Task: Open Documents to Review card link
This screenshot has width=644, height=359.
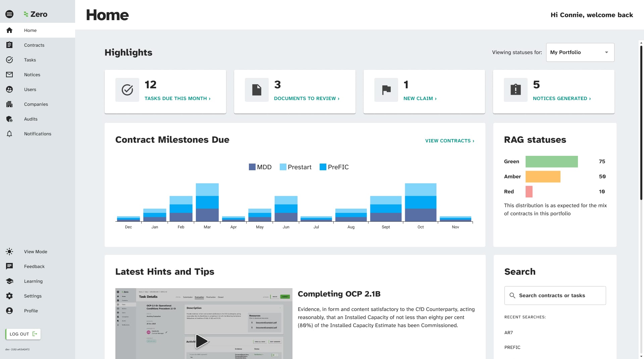Action: pyautogui.click(x=307, y=98)
